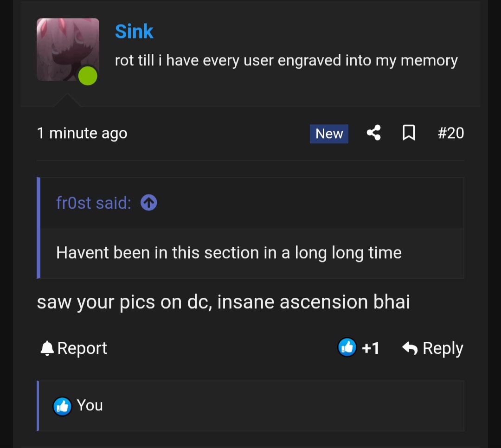The width and height of the screenshot is (501, 448).
Task: Bookmark this post by Sink
Action: (409, 133)
